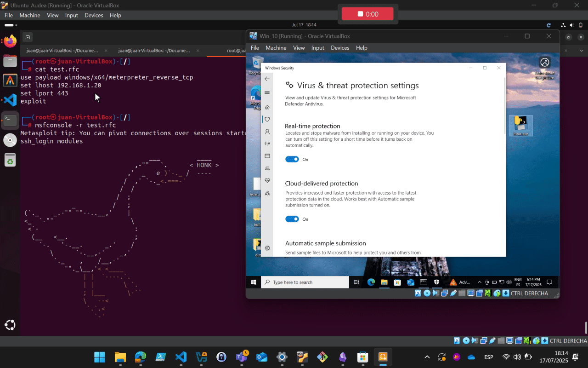Open App & browser control sidebar icon
The image size is (588, 368).
point(267,156)
